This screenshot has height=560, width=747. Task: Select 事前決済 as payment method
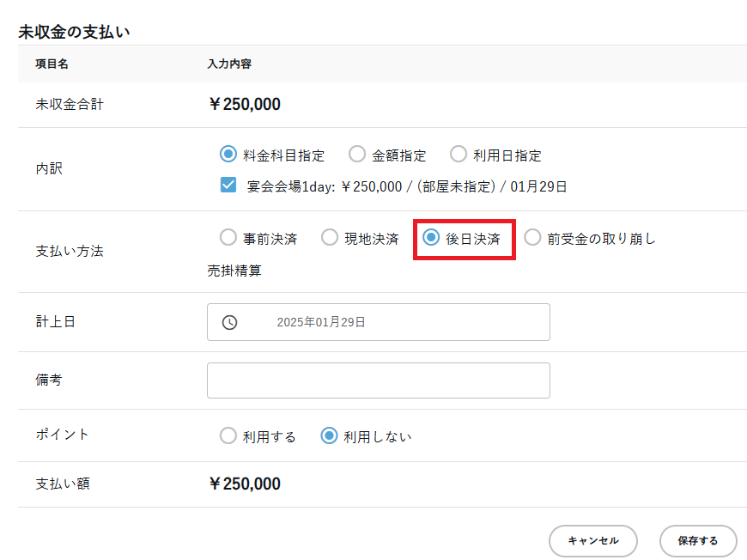point(228,238)
